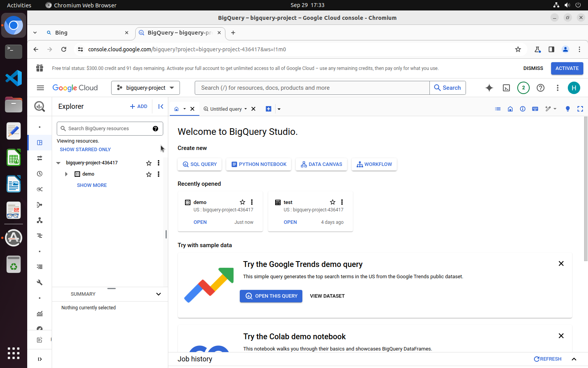Open the data transfers icon in sidebar
Viewport: 588px width, 368px height.
40,158
